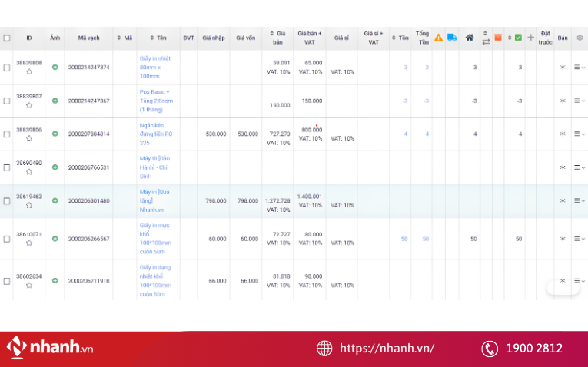Open row actions menu for product 38619463
This screenshot has width=588, height=367.
click(580, 200)
